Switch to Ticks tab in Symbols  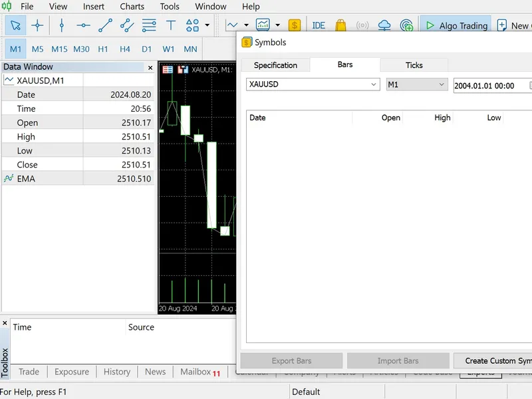click(414, 65)
